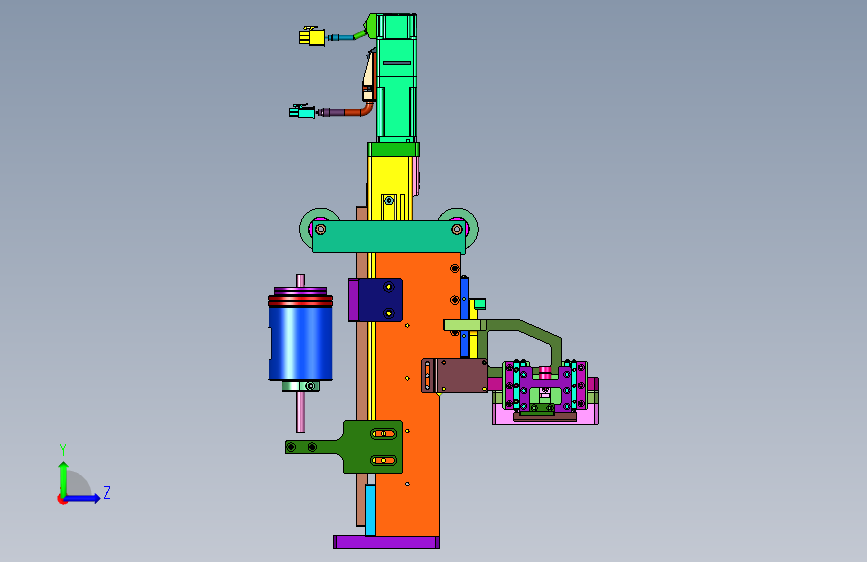The width and height of the screenshot is (867, 562).
Task: Select the teal horizontal cross bracket
Action: pyautogui.click(x=389, y=237)
